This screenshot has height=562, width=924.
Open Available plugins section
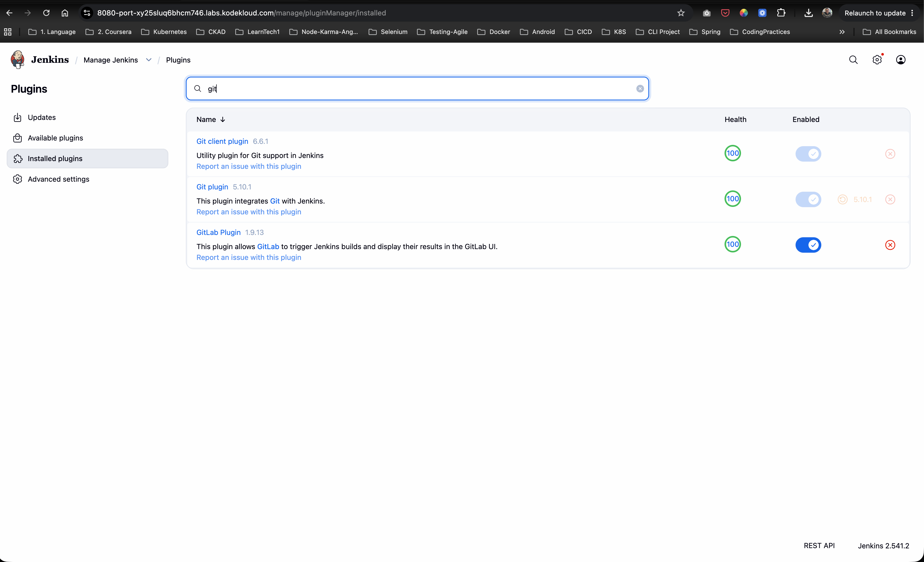(87, 138)
